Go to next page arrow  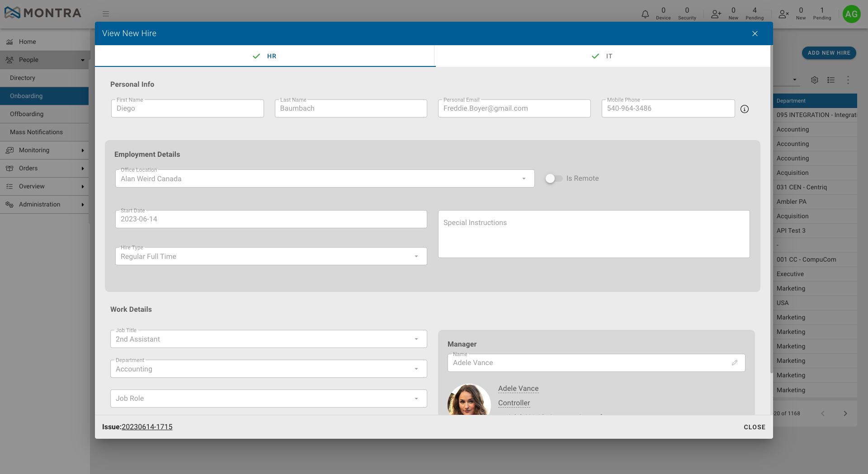pos(845,413)
